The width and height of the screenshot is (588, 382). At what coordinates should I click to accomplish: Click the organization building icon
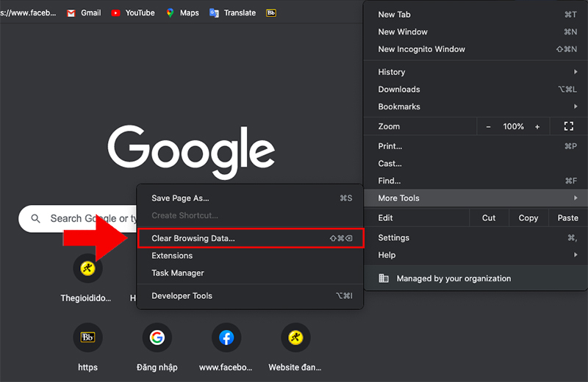(x=384, y=278)
